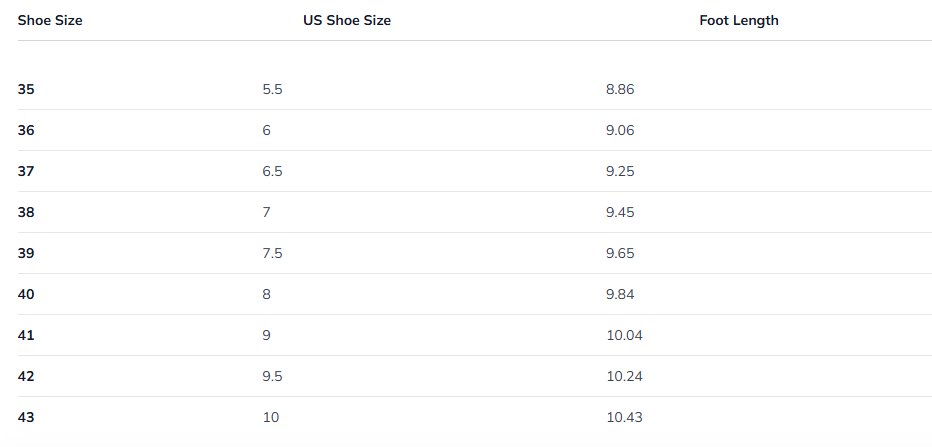Click foot length value 9.45
The image size is (932, 447).
620,212
